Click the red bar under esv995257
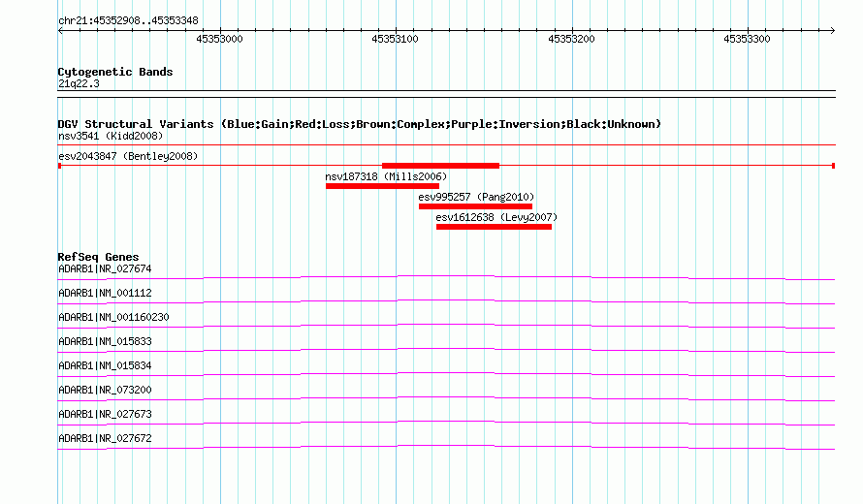 click(475, 206)
